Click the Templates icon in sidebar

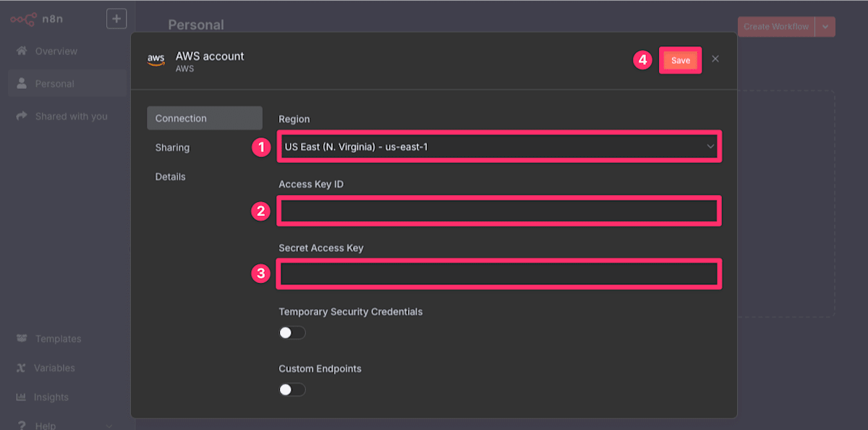click(x=21, y=339)
